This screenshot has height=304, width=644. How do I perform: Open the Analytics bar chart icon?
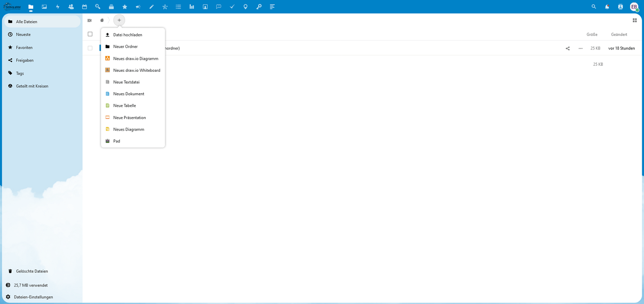[191, 7]
